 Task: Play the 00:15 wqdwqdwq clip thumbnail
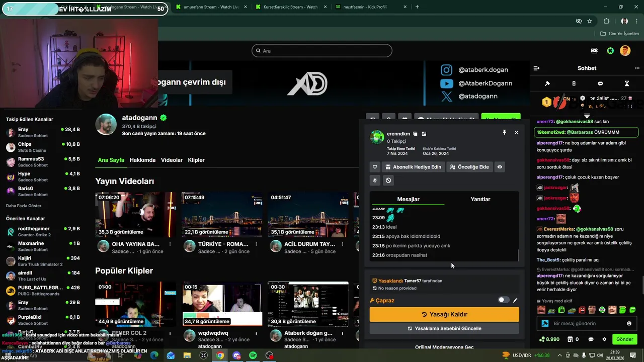(222, 304)
